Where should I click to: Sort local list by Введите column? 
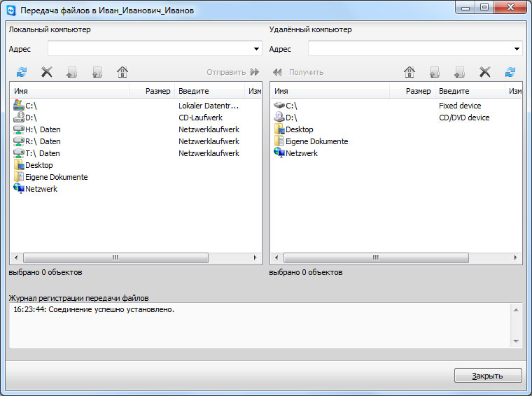pyautogui.click(x=209, y=91)
